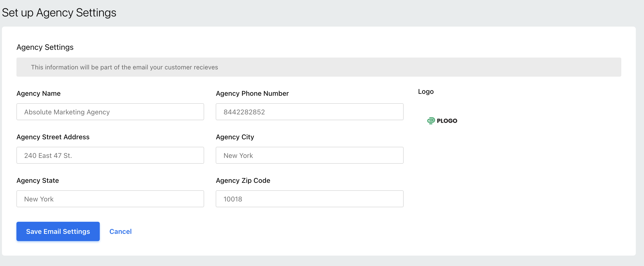Click the 'Agency Street Address' label

[x=53, y=137]
